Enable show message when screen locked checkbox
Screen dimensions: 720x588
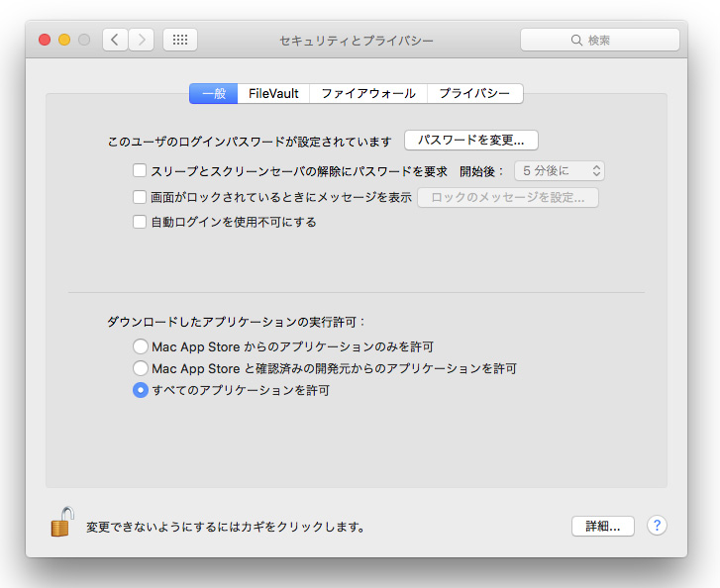(x=139, y=197)
